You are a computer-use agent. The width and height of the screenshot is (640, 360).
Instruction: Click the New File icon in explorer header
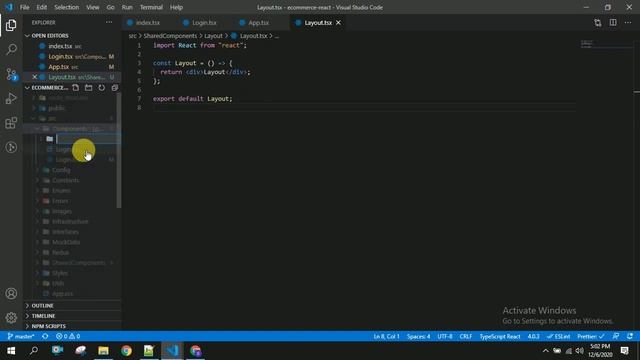point(76,88)
